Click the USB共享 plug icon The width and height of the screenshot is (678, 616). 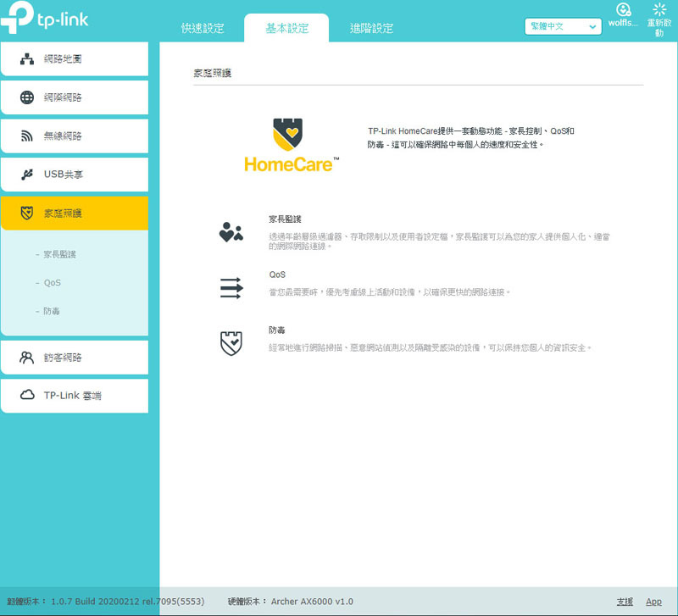(x=27, y=175)
